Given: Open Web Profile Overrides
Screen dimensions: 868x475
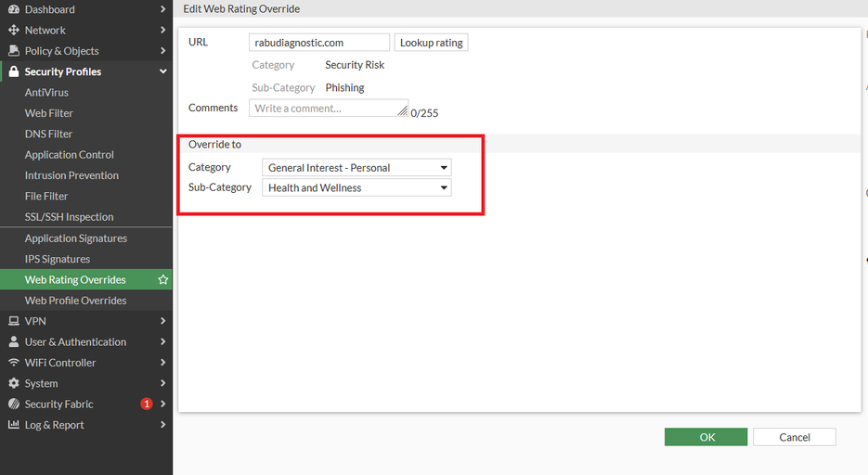Looking at the screenshot, I should 76,301.
